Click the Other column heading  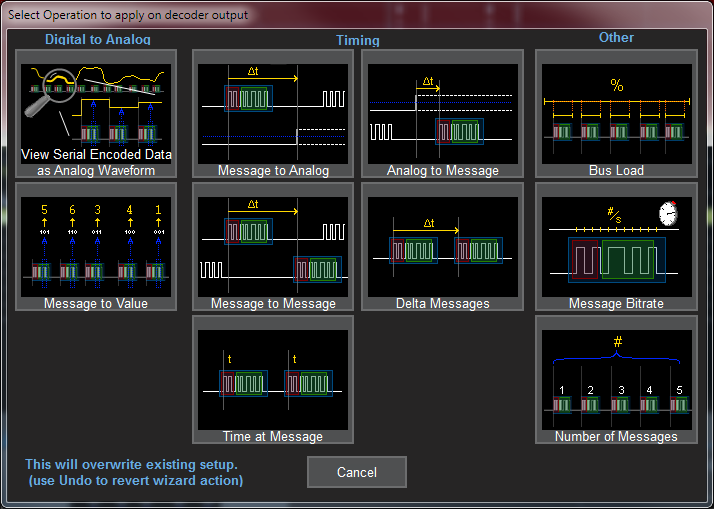pyautogui.click(x=616, y=37)
